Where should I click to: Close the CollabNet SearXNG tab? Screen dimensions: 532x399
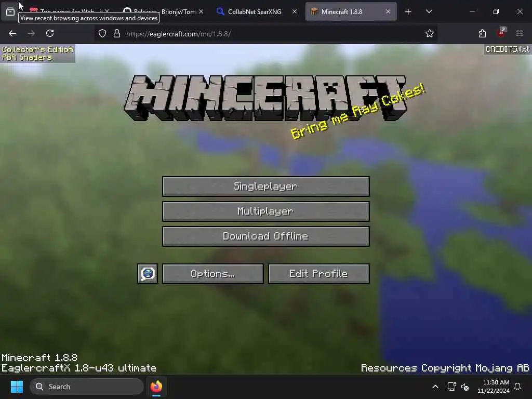click(x=295, y=11)
